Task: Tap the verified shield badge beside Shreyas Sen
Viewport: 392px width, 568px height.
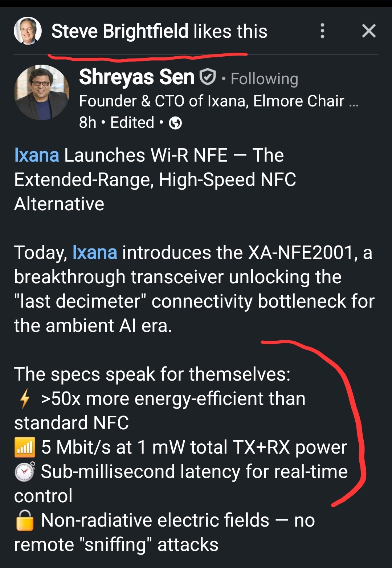Action: point(208,77)
